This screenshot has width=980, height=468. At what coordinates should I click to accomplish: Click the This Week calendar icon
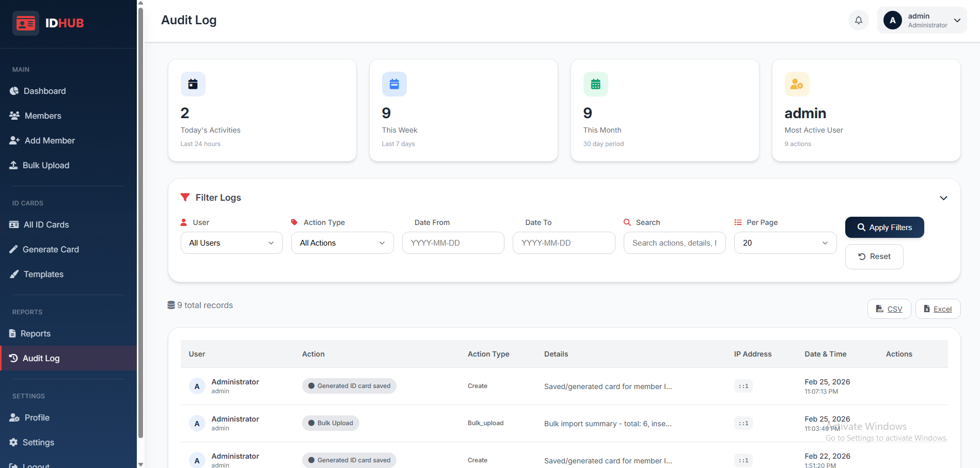(x=394, y=84)
